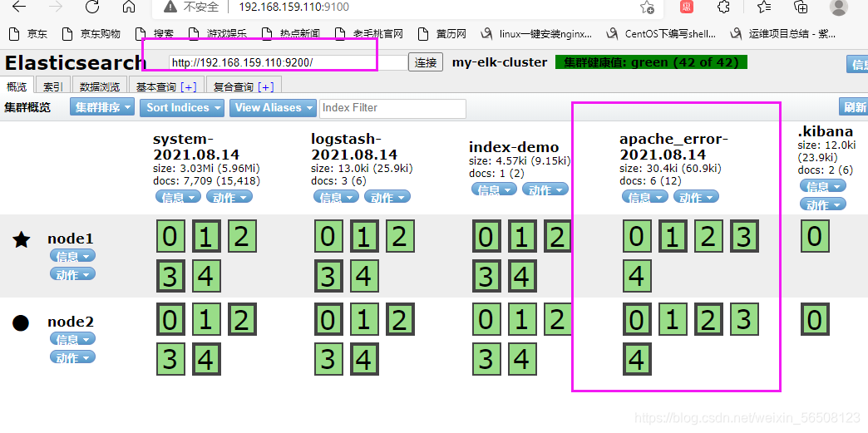The height and width of the screenshot is (433, 868).
Task: Open 信息 dropdown for .kibana index
Action: [822, 186]
